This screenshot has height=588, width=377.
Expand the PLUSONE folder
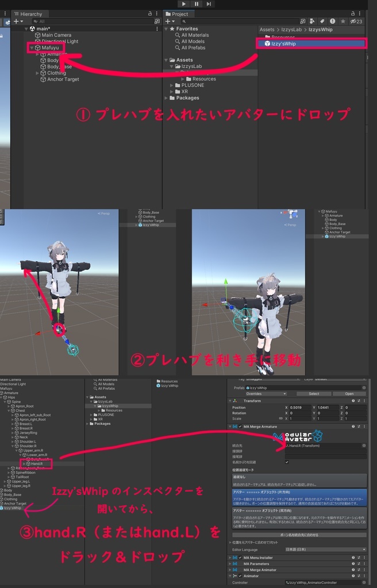tap(172, 85)
